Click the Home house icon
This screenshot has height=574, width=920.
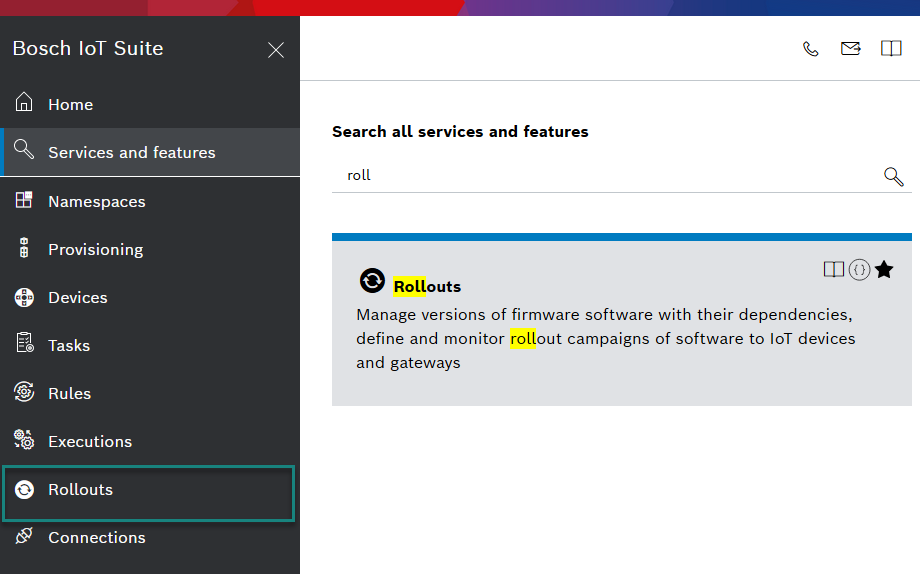click(x=24, y=102)
